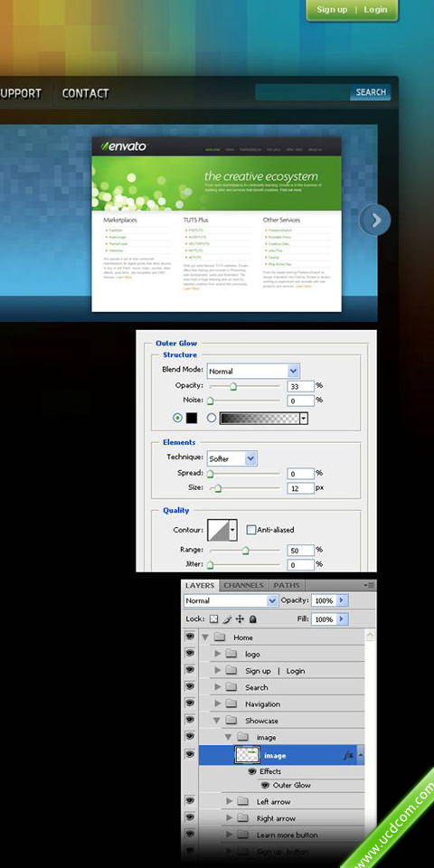Click the Noise slider handle

coord(211,401)
